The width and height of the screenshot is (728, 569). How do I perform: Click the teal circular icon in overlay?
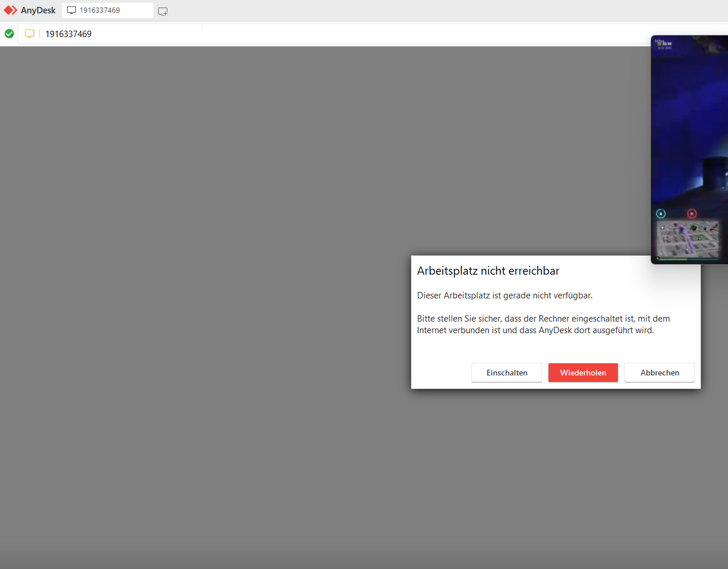(x=661, y=214)
